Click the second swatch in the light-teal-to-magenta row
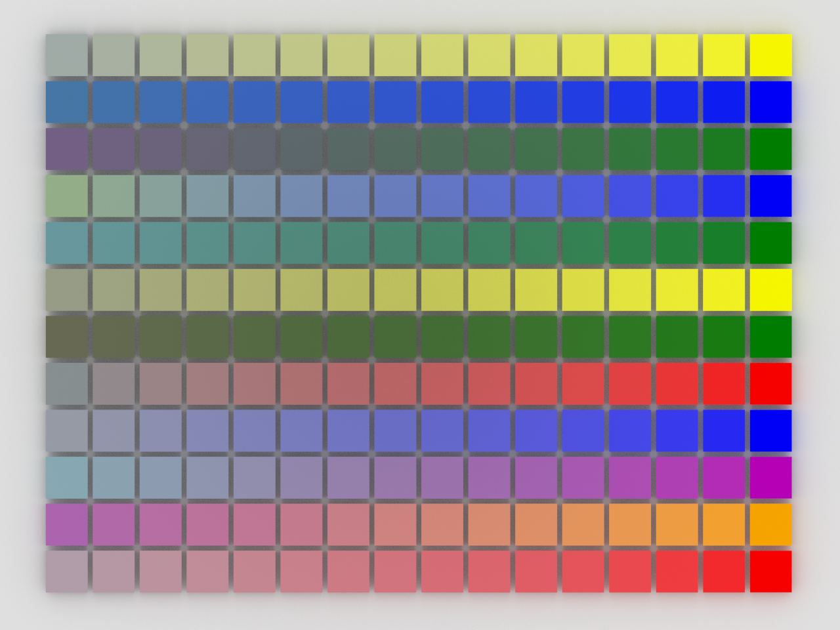This screenshot has width=840, height=630. click(114, 477)
